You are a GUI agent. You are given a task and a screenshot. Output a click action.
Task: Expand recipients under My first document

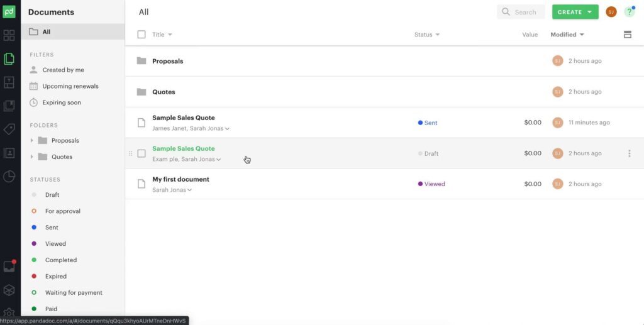pyautogui.click(x=189, y=190)
